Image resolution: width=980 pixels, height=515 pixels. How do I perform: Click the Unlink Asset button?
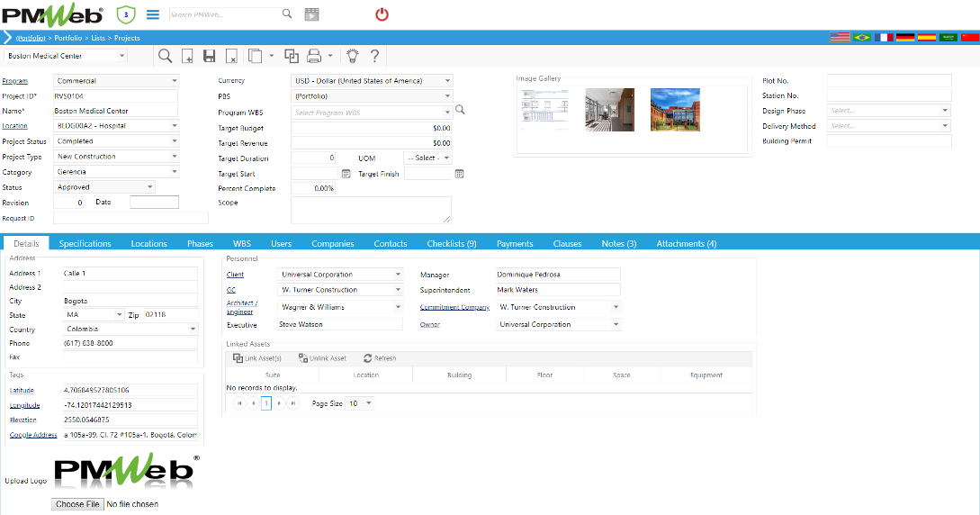(322, 358)
